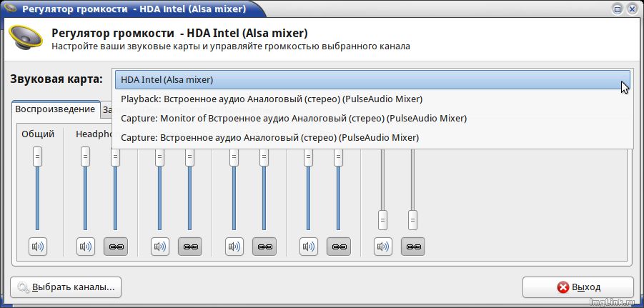Click the Общий volume slider handle
This screenshot has height=308, width=644.
[37, 157]
